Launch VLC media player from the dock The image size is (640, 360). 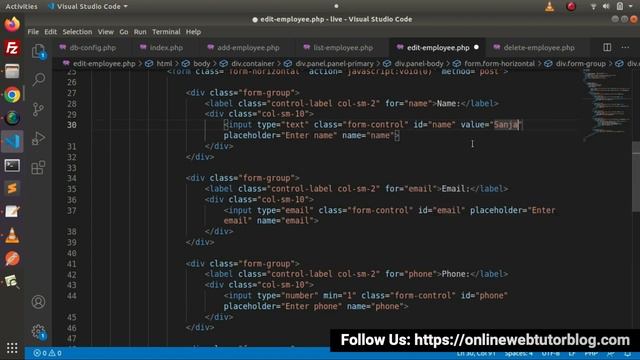click(12, 236)
